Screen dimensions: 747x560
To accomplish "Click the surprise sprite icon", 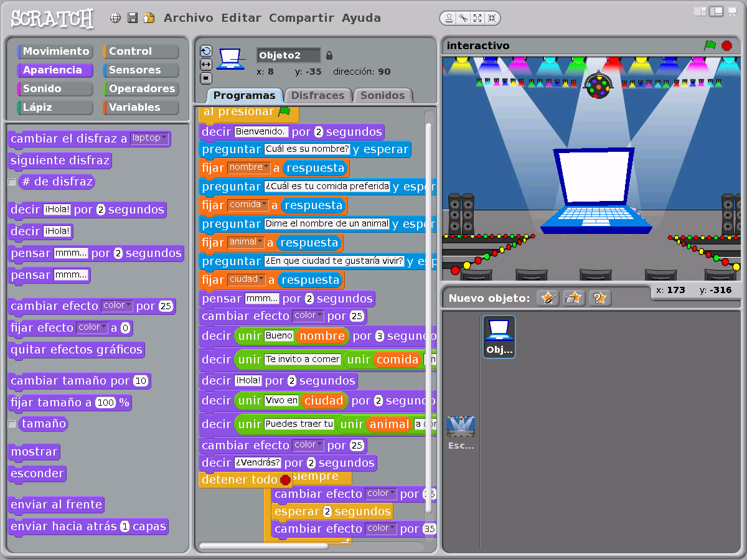I will tap(600, 299).
